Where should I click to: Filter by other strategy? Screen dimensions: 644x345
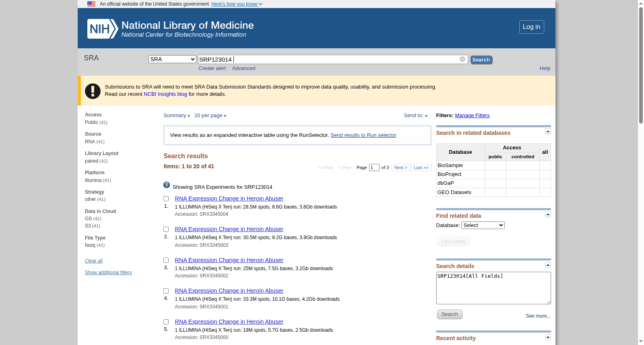[90, 199]
